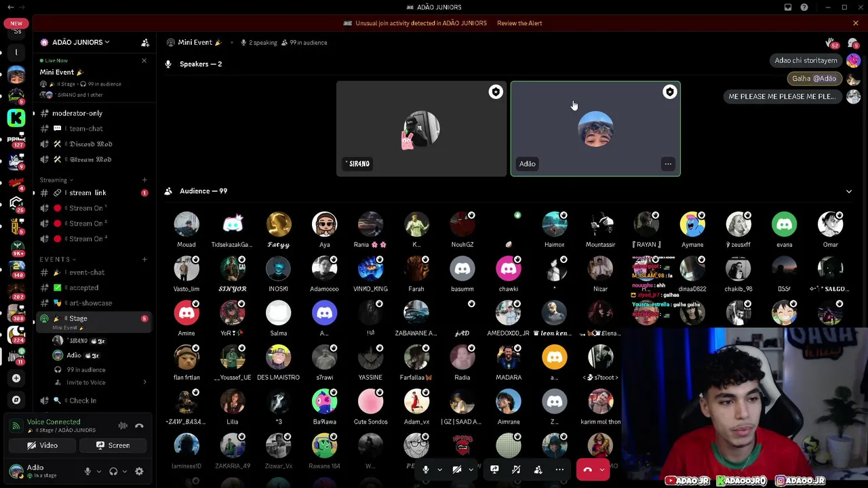Open the Discover servers compass icon

[16, 400]
